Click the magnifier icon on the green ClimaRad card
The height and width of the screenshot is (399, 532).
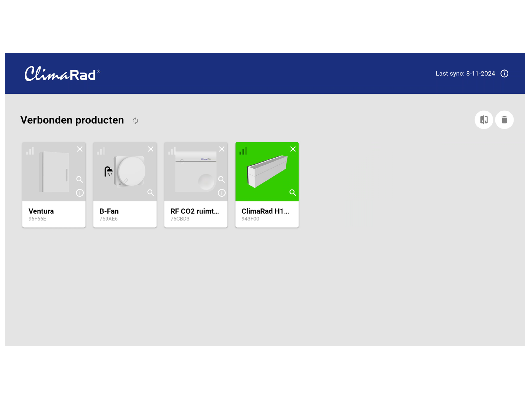[x=292, y=192]
